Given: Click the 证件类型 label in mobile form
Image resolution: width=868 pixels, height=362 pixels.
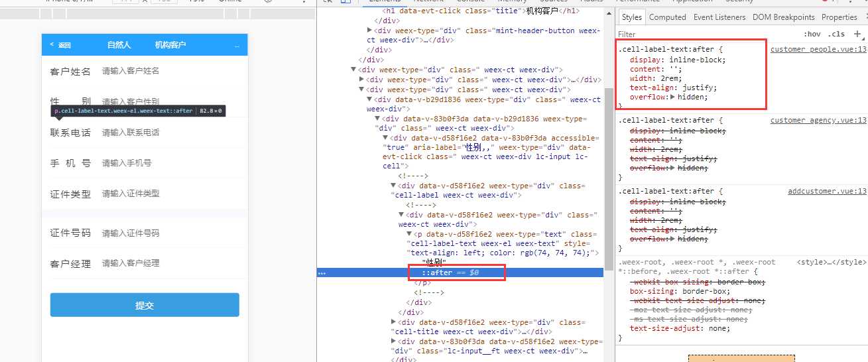Looking at the screenshot, I should (70, 194).
